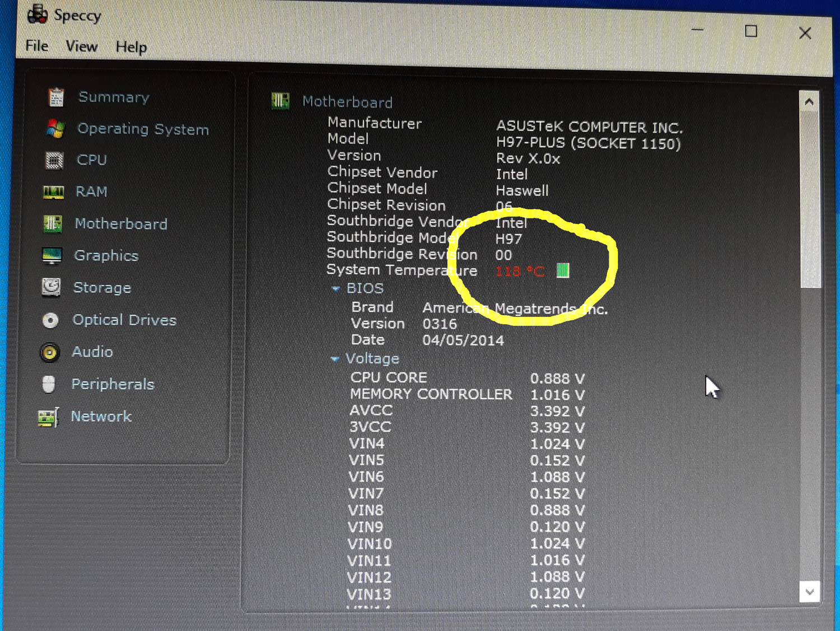Click the Southbridge Model value H97
This screenshot has width=840, height=631.
click(x=508, y=239)
